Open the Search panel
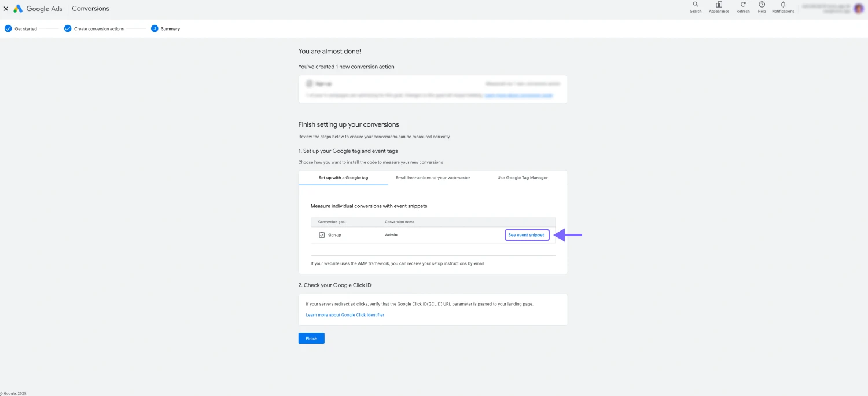This screenshot has height=396, width=868. [x=695, y=7]
